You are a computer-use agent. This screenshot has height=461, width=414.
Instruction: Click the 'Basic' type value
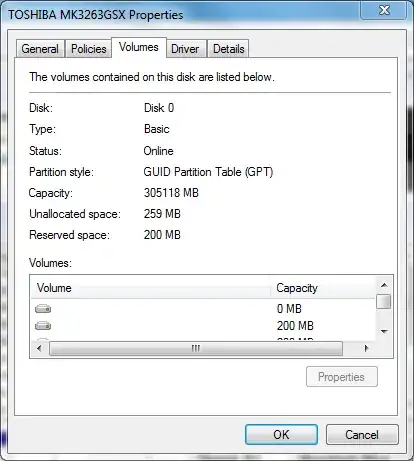click(157, 129)
